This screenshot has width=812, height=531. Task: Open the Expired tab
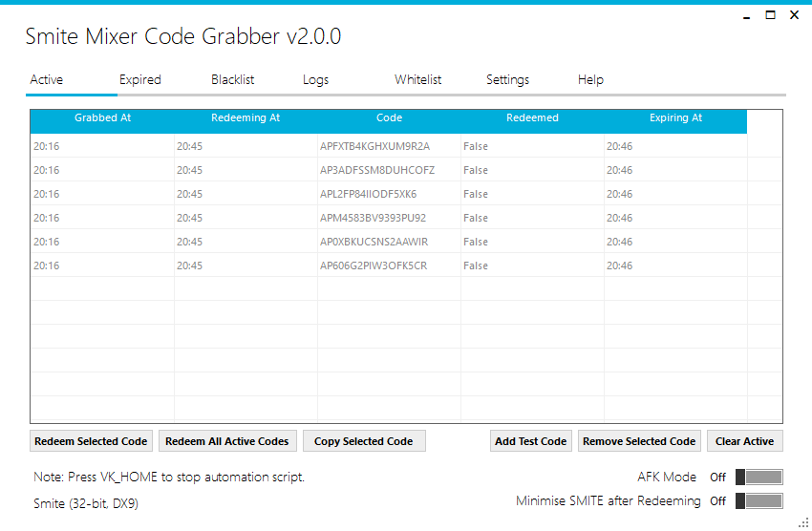tap(140, 79)
